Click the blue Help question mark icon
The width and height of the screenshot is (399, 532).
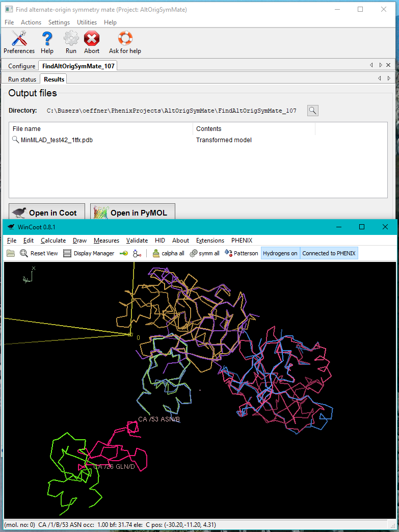click(47, 42)
